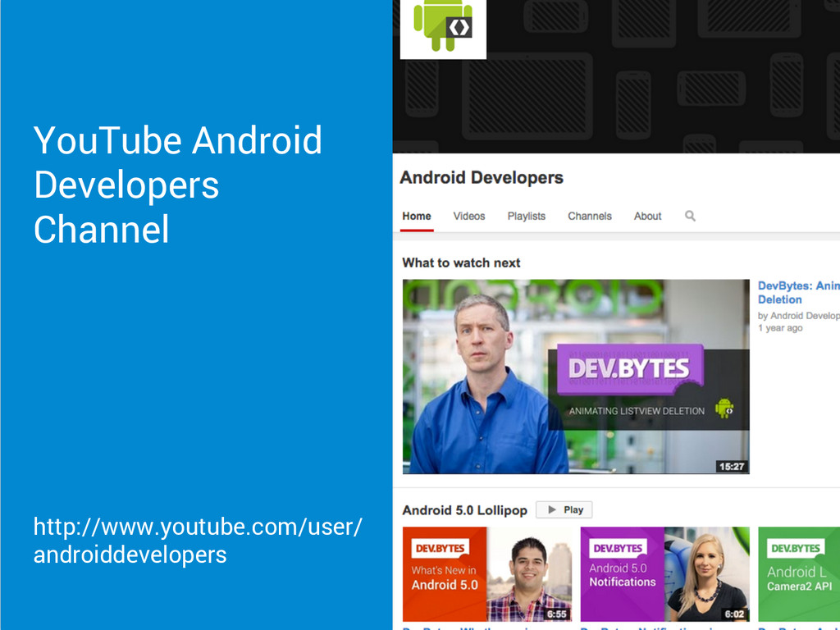Click the 'YouTube Android Developers Channel' slide title

(178, 185)
